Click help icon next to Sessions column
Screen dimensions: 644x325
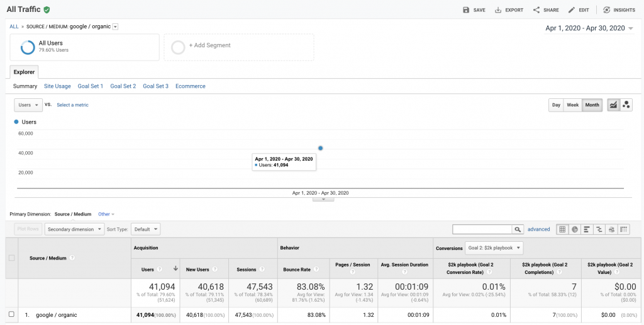pyautogui.click(x=262, y=270)
